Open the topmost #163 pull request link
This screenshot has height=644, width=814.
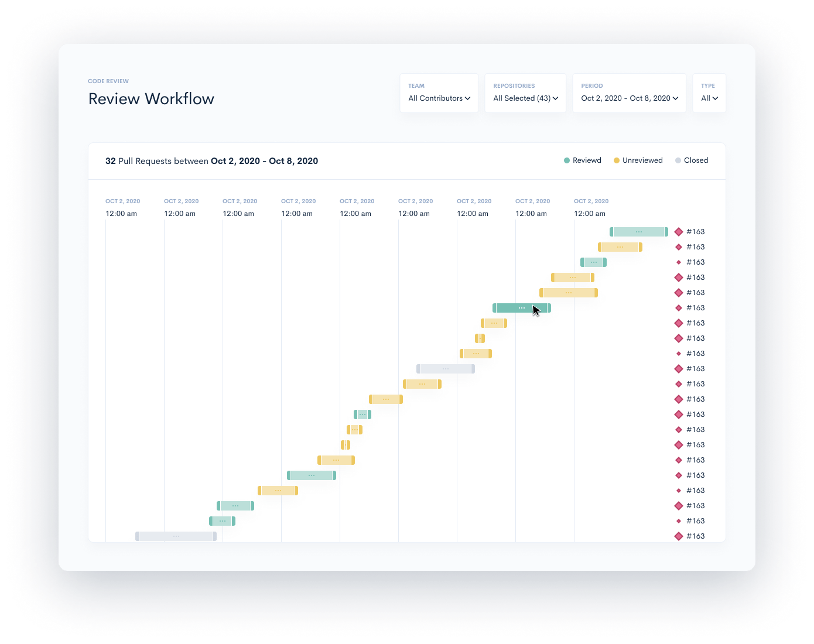[695, 232]
